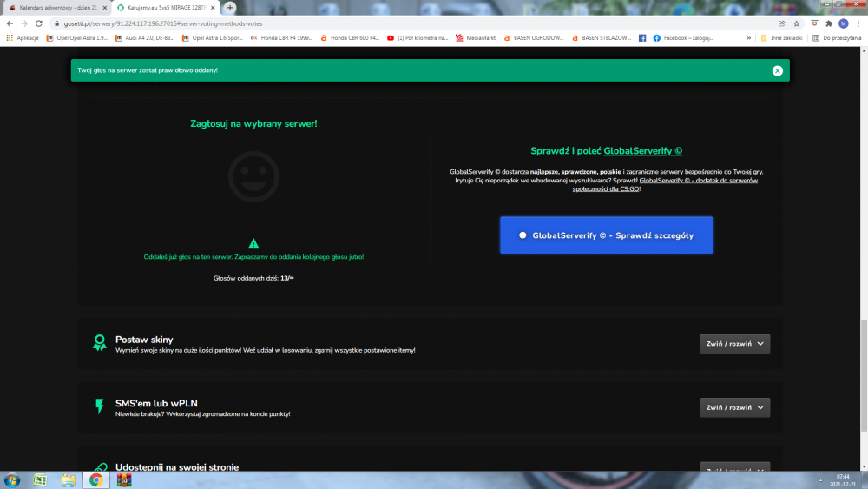868x489 pixels.
Task: Click the Postaw skiny ribbon badge icon
Action: pyautogui.click(x=100, y=343)
